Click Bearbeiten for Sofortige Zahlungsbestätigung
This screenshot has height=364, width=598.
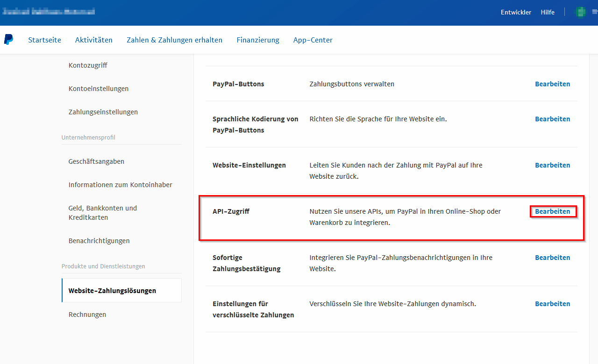[x=553, y=258]
